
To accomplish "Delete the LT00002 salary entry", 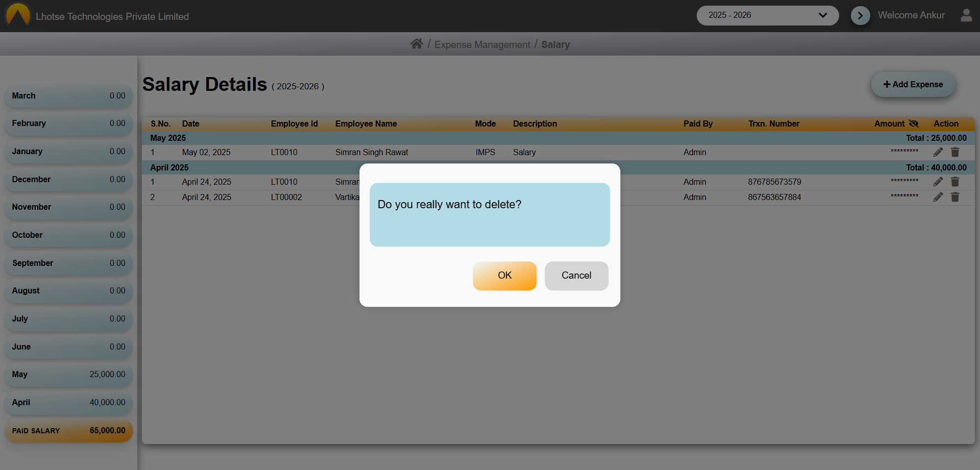I will (x=955, y=197).
